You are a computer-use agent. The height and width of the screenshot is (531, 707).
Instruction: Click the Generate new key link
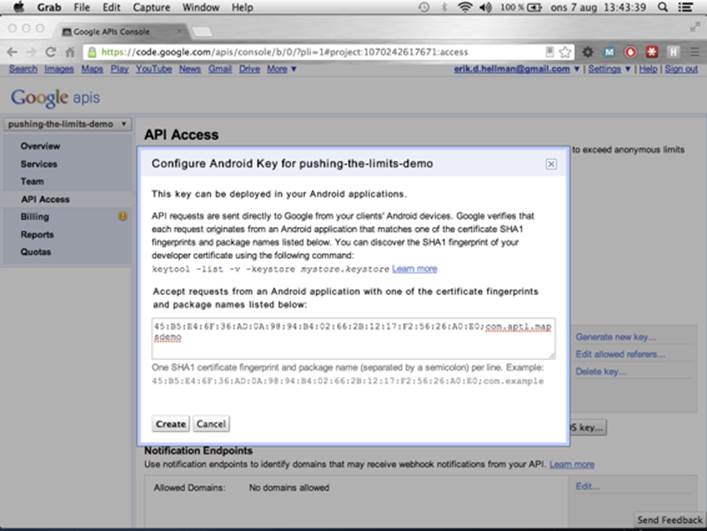coord(616,337)
